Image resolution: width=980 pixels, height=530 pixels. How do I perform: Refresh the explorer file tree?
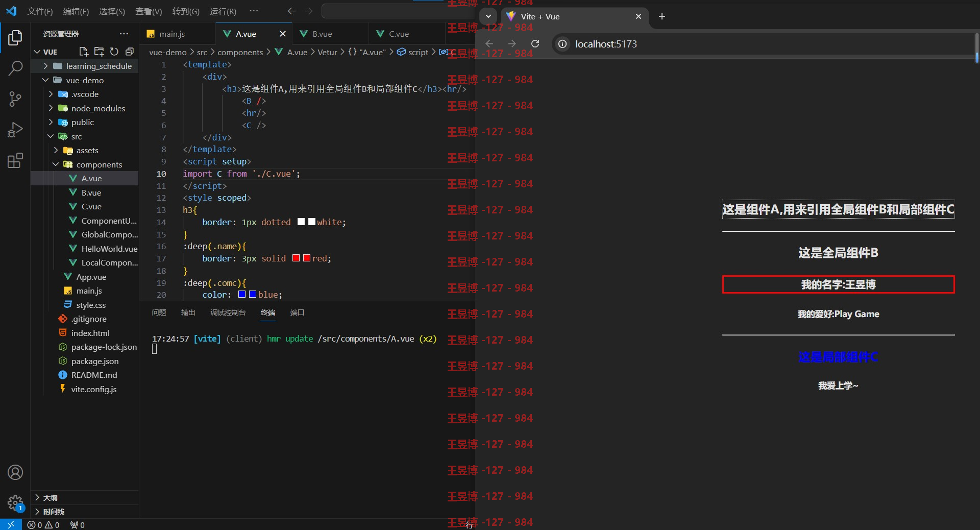[x=114, y=52]
